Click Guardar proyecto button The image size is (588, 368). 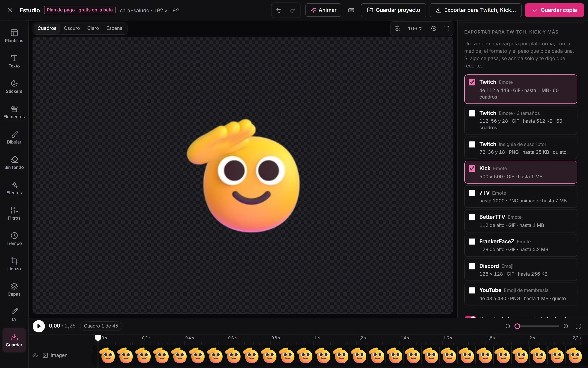click(393, 10)
